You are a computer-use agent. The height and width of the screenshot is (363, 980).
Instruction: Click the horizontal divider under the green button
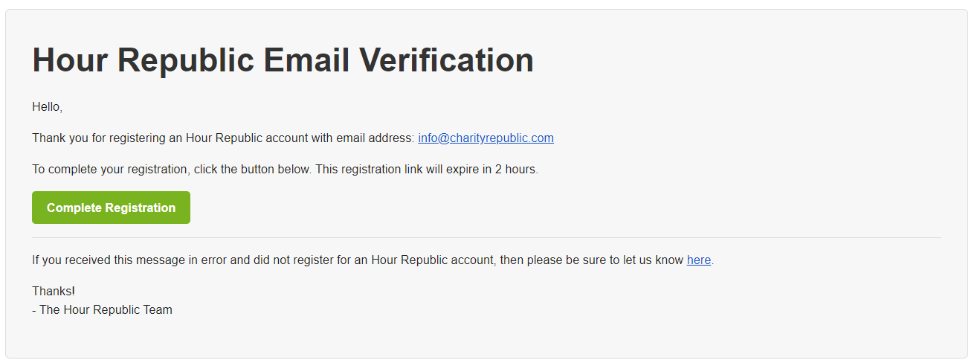coord(486,238)
